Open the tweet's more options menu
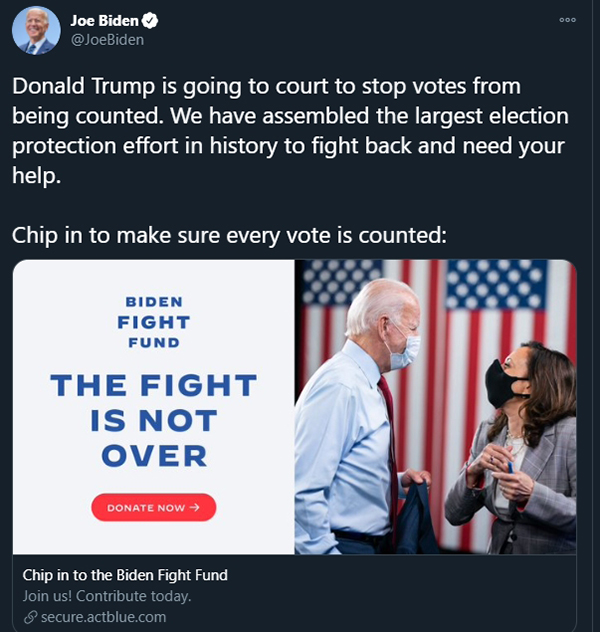The image size is (600, 632). 567,19
